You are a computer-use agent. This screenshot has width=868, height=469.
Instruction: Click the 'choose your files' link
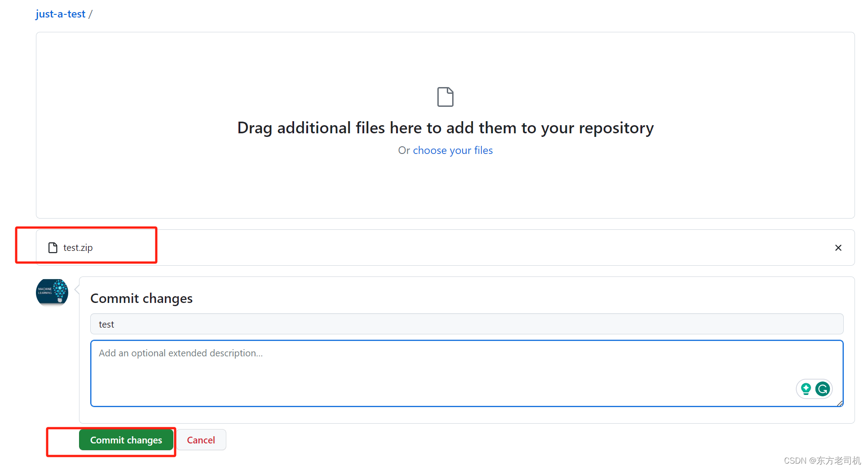click(x=453, y=150)
